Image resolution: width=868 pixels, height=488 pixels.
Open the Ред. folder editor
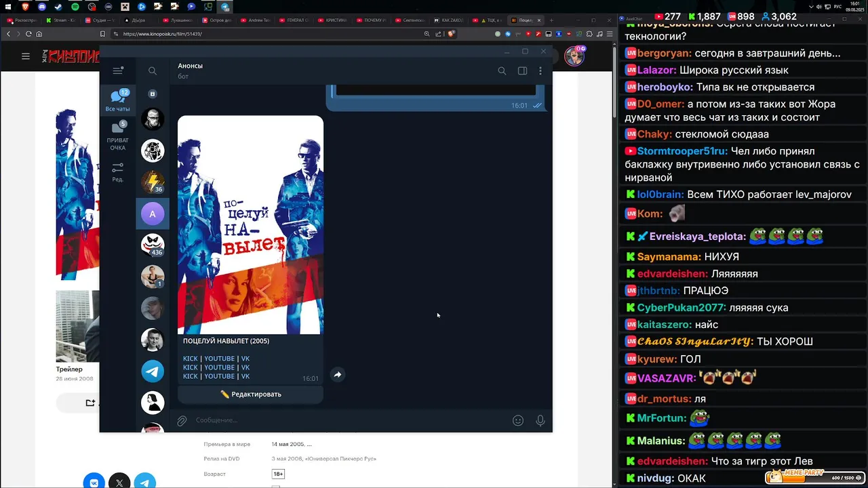pos(118,171)
